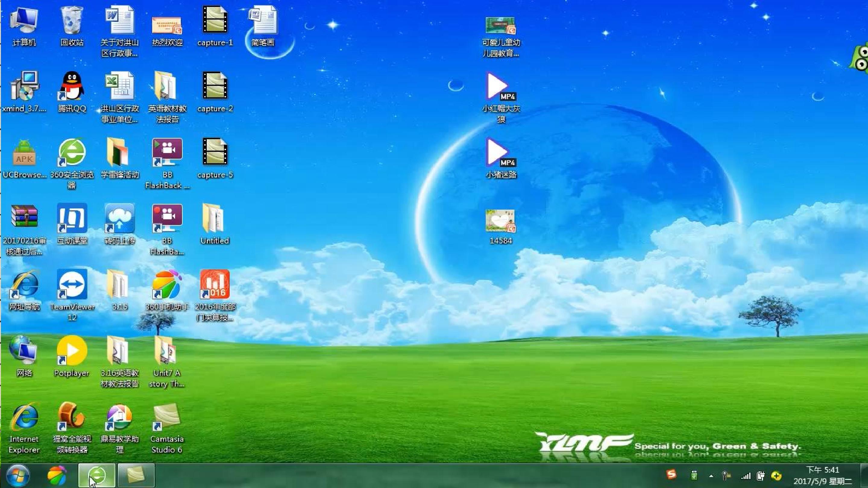Screen dimensions: 868x488
Task: Launch BB FlashBack player shortcut
Action: click(167, 164)
